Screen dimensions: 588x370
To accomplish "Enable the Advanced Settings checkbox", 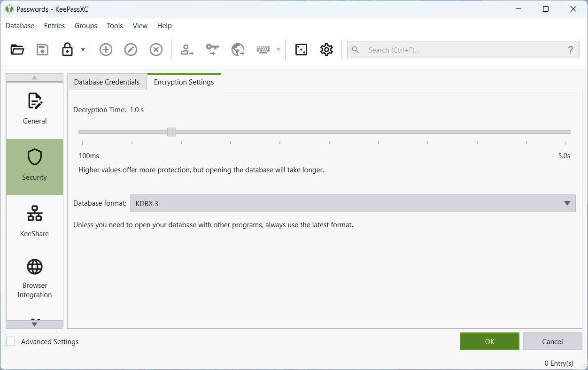I will click(11, 342).
